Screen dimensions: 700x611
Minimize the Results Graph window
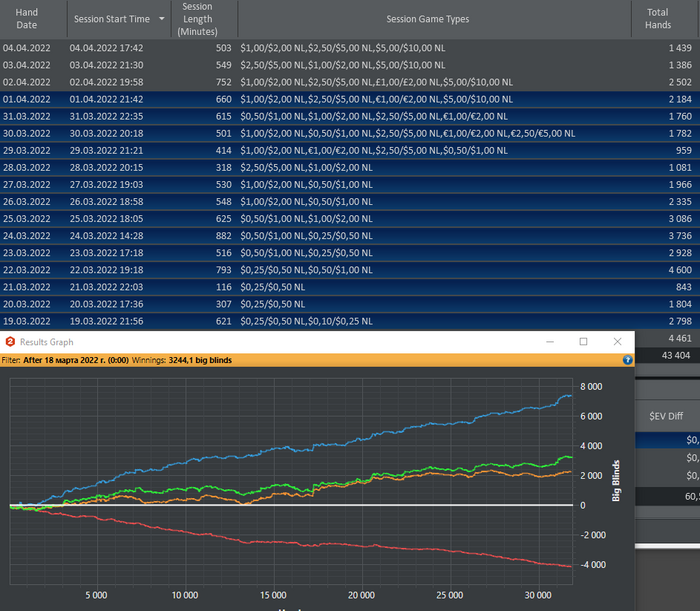[x=548, y=342]
